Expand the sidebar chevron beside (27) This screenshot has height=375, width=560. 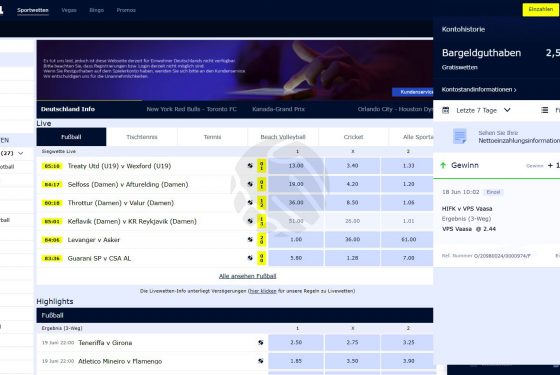point(21,153)
